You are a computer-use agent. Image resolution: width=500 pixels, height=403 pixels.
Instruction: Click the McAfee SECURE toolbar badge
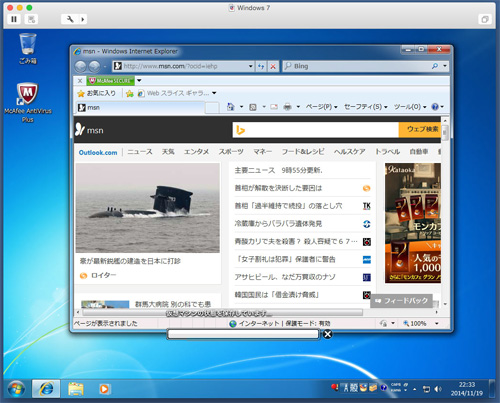pyautogui.click(x=110, y=81)
